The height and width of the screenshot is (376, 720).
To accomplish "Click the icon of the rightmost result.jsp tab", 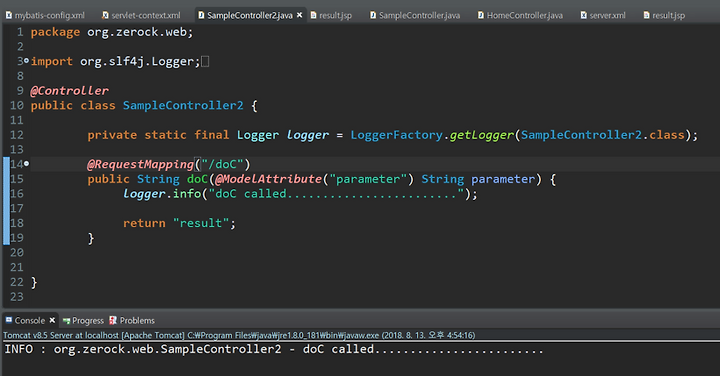I will coord(647,15).
